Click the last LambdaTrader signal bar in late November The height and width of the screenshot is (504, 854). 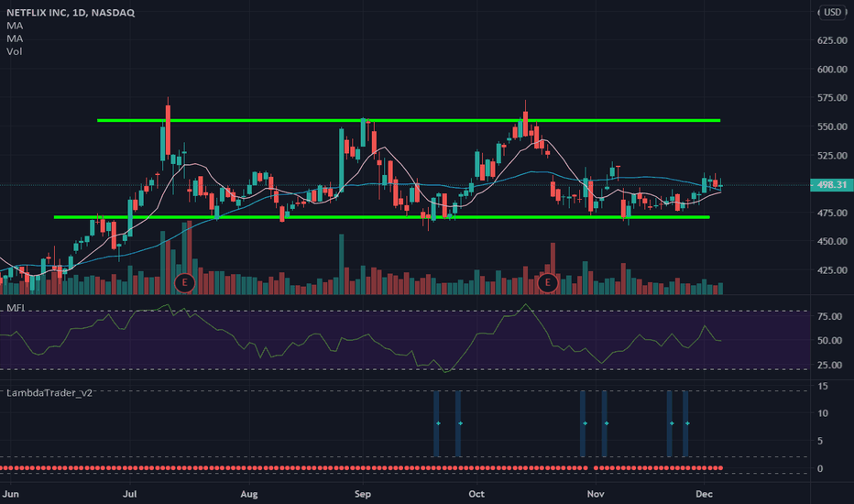(x=685, y=423)
